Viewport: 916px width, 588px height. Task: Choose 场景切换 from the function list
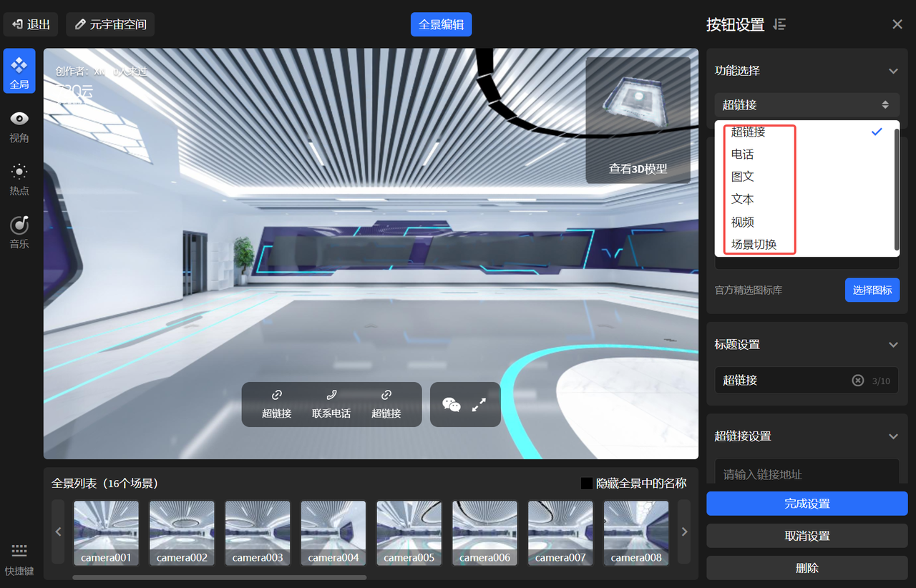(754, 244)
